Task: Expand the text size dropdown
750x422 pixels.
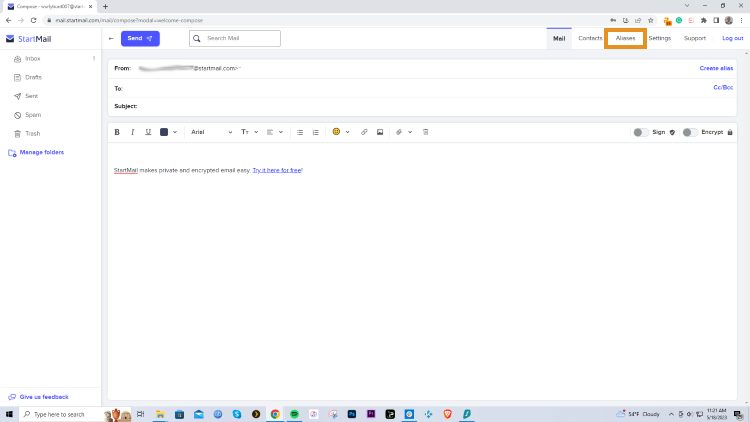Action: click(x=250, y=132)
